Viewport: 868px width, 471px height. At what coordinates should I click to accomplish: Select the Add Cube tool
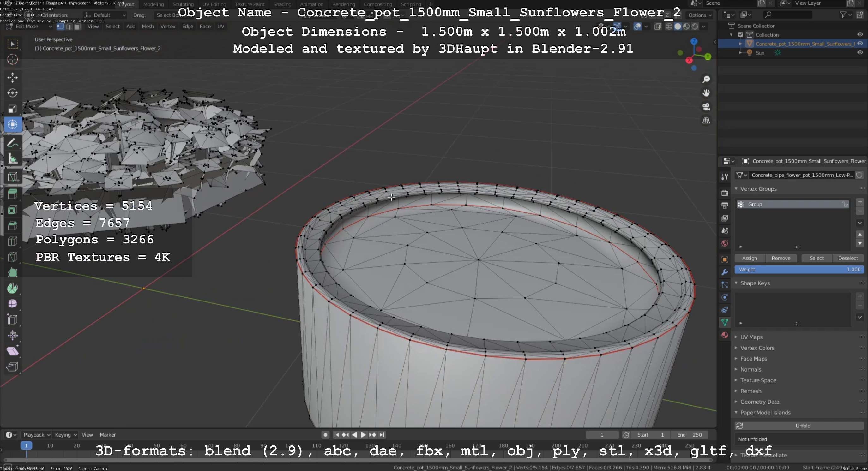coord(12,177)
